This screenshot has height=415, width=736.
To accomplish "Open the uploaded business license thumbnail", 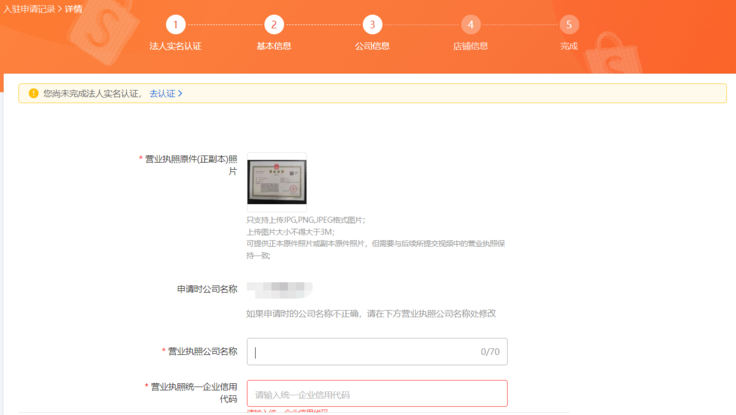I will (277, 182).
